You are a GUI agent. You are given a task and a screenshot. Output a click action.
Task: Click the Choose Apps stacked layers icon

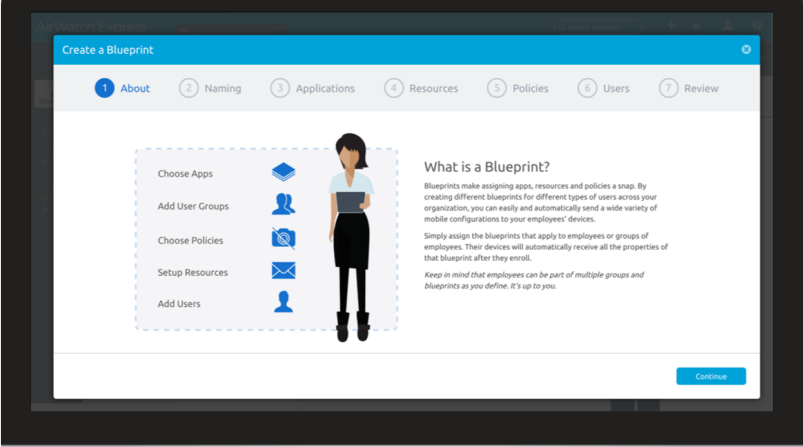click(x=283, y=173)
